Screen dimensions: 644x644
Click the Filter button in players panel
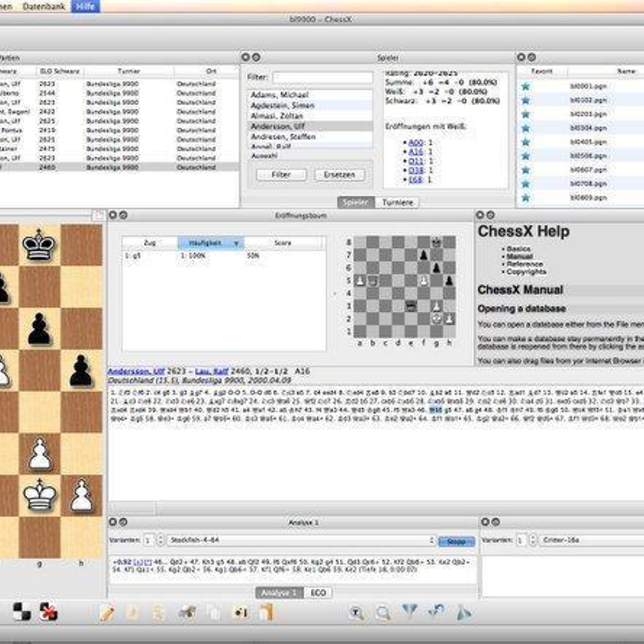[x=281, y=175]
